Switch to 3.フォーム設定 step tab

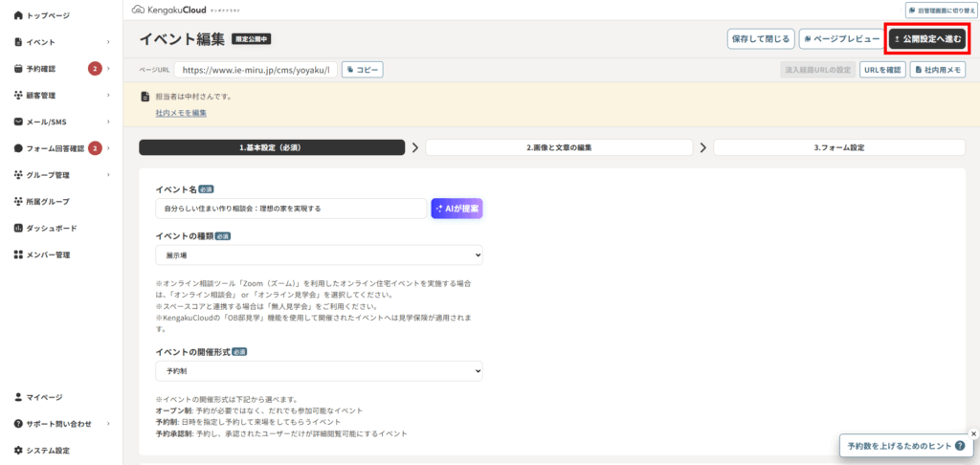[x=838, y=148]
